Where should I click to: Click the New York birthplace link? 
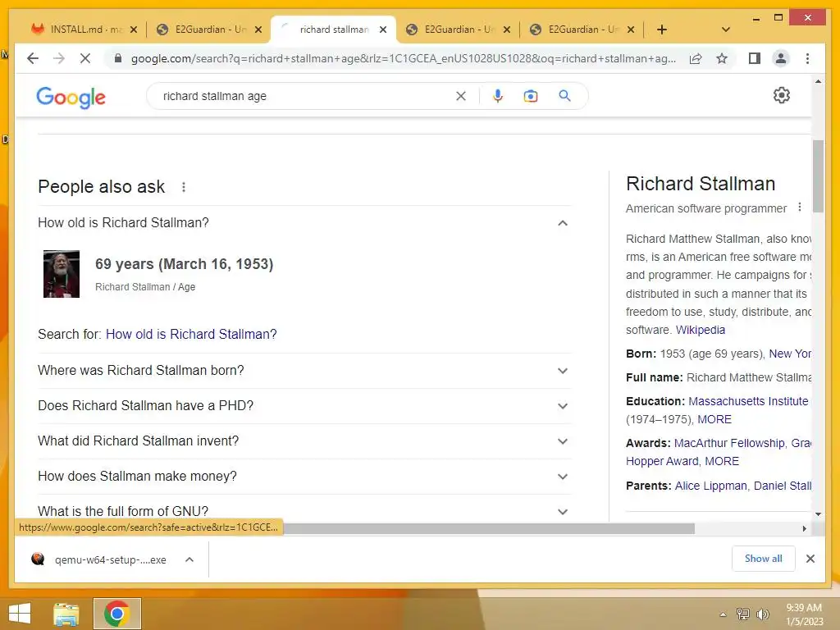pyautogui.click(x=790, y=354)
